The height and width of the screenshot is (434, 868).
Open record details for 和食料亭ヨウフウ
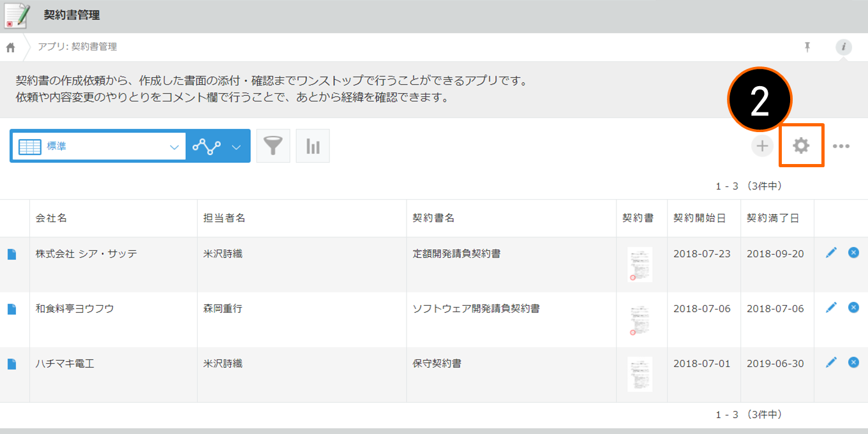pos(11,309)
